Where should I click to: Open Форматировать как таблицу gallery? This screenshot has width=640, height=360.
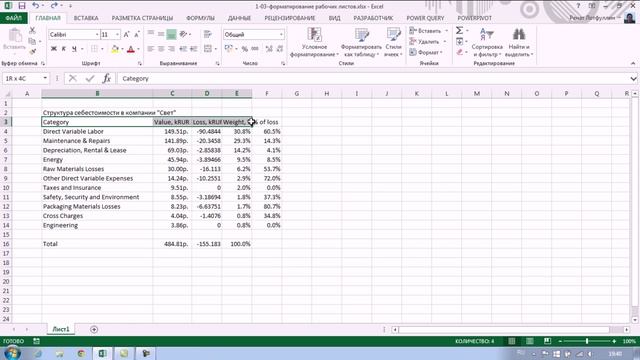(361, 42)
